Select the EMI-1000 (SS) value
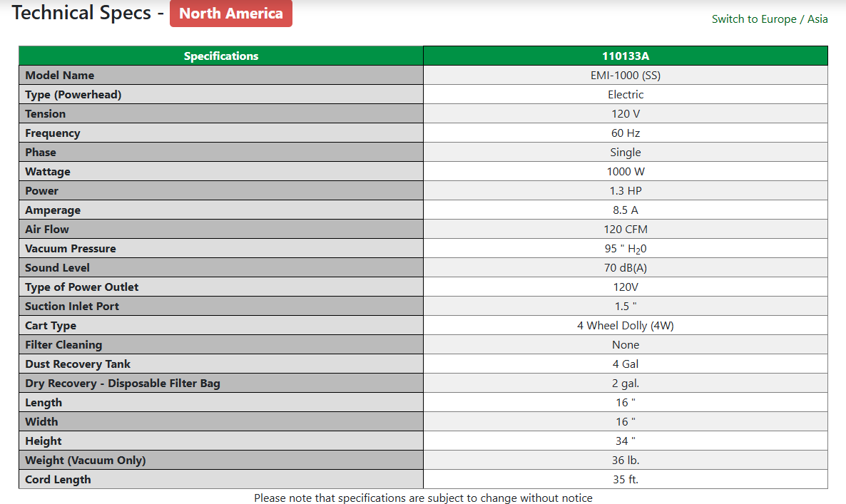Screen dimensions: 846x504 coord(626,76)
